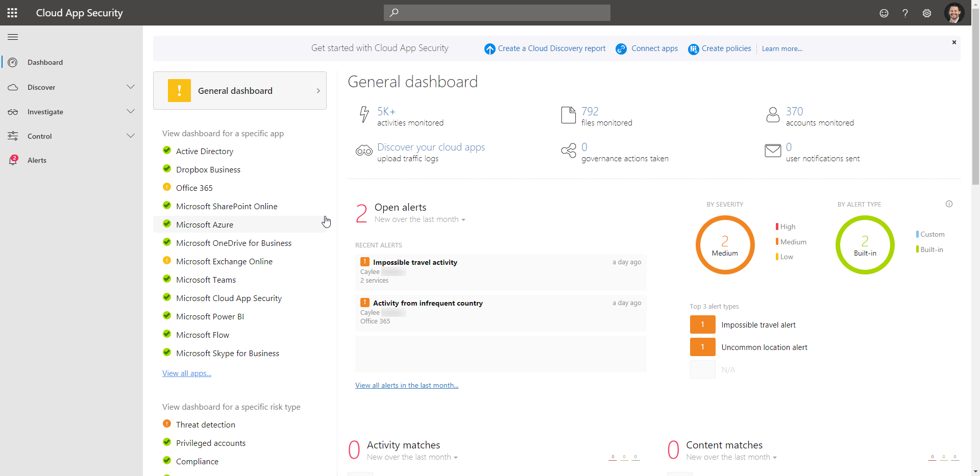Open Content matches time range dropdown
The width and height of the screenshot is (980, 476).
[731, 457]
